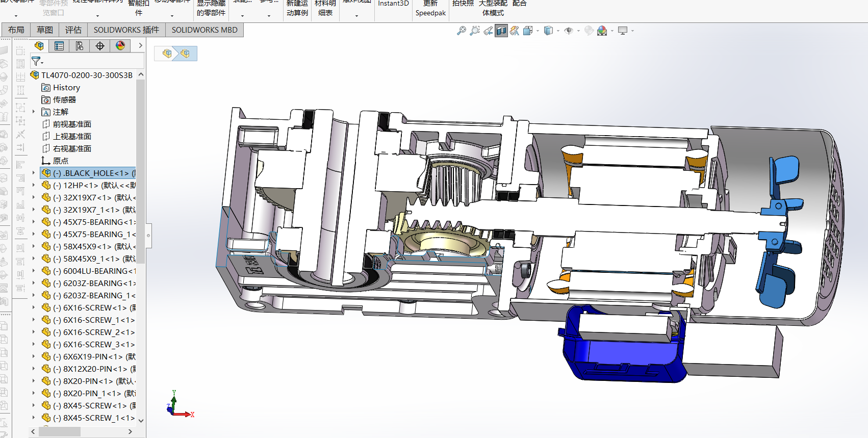868x438 pixels.
Task: Click the 更新 Speedpak button
Action: (430, 8)
